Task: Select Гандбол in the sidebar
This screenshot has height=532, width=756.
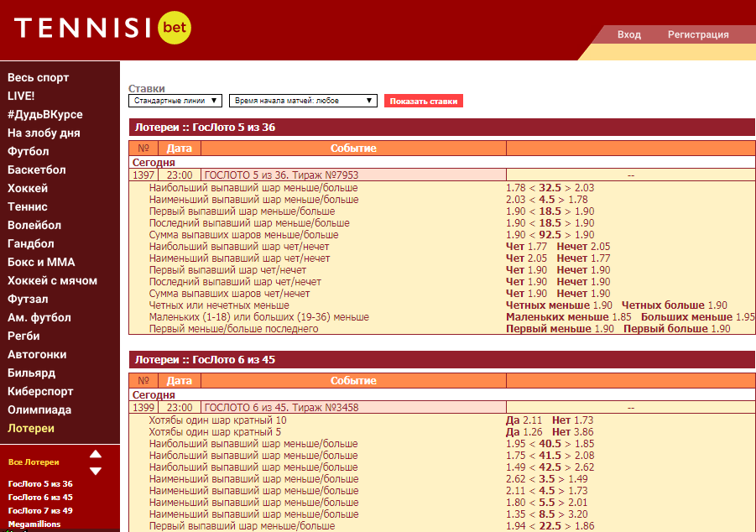Action: coord(31,243)
